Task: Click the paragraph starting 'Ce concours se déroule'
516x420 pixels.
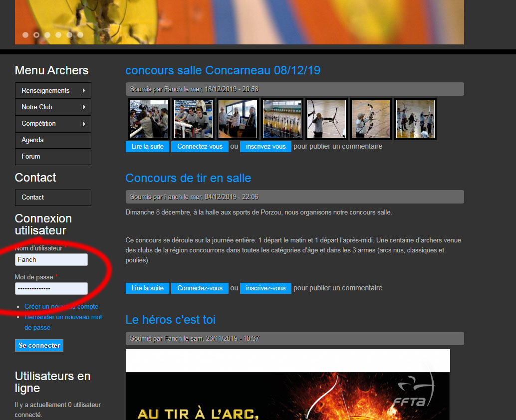Action: (x=293, y=250)
